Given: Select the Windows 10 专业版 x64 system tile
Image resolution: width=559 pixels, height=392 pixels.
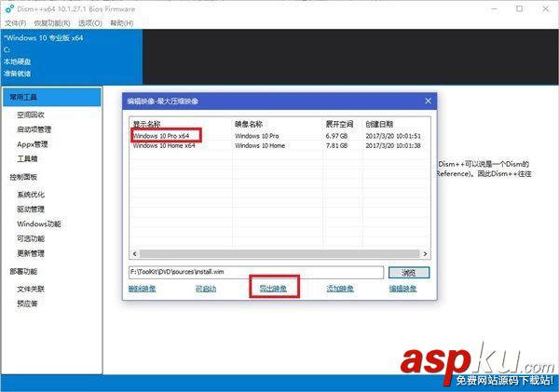Looking at the screenshot, I should coord(72,57).
